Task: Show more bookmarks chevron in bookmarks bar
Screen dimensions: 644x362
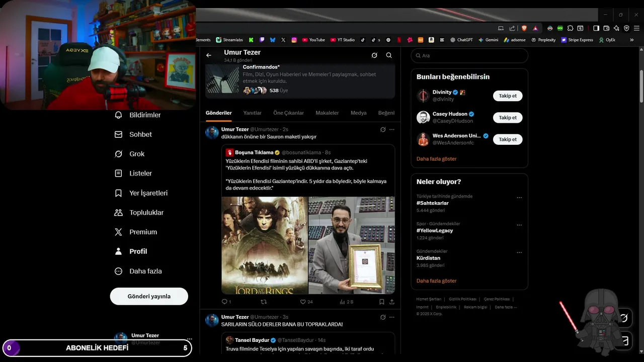Action: [632, 40]
